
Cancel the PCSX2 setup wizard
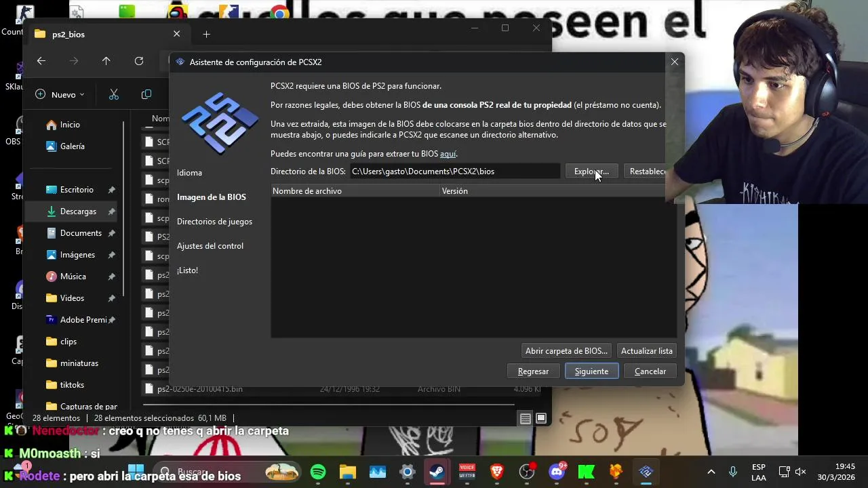point(650,371)
